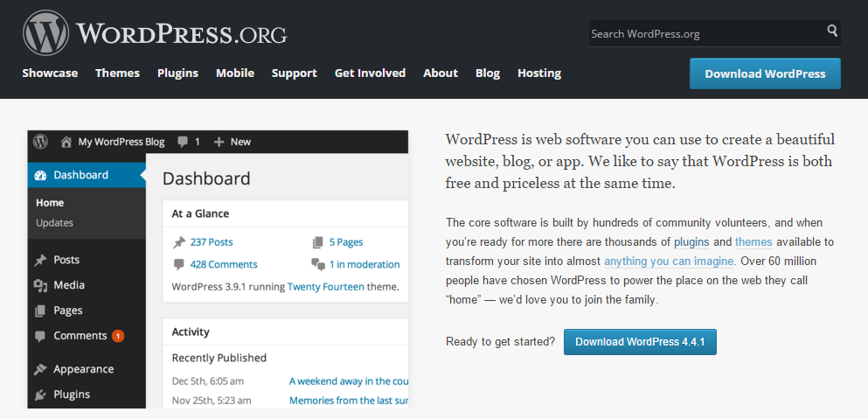The height and width of the screenshot is (419, 868).
Task: Click My WordPress Blog in the admin bar
Action: pyautogui.click(x=122, y=142)
